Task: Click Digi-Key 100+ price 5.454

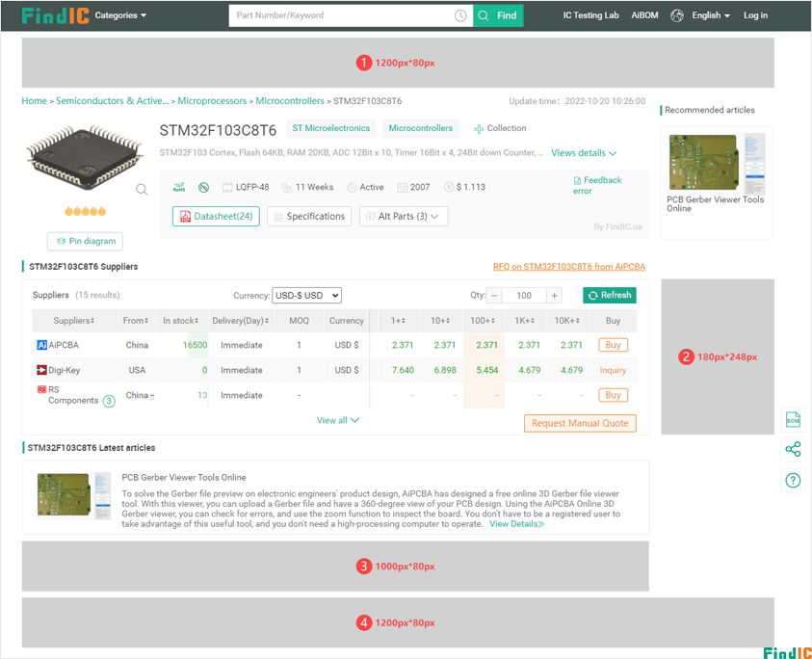Action: point(486,370)
